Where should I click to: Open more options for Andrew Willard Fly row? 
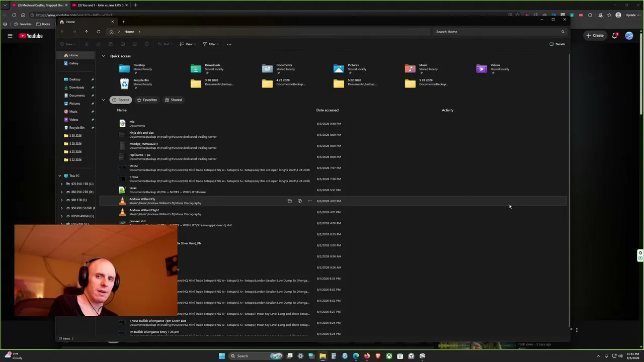coord(309,201)
